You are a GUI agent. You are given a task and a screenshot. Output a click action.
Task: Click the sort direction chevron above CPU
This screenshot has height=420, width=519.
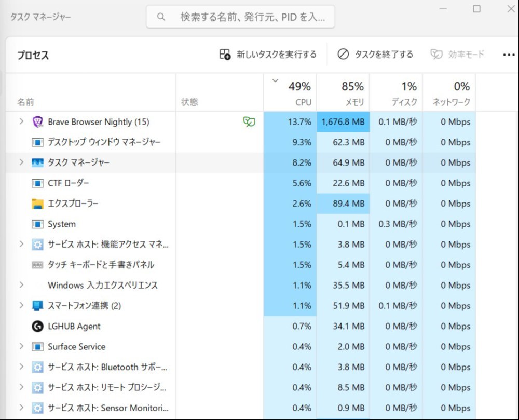[x=275, y=80]
